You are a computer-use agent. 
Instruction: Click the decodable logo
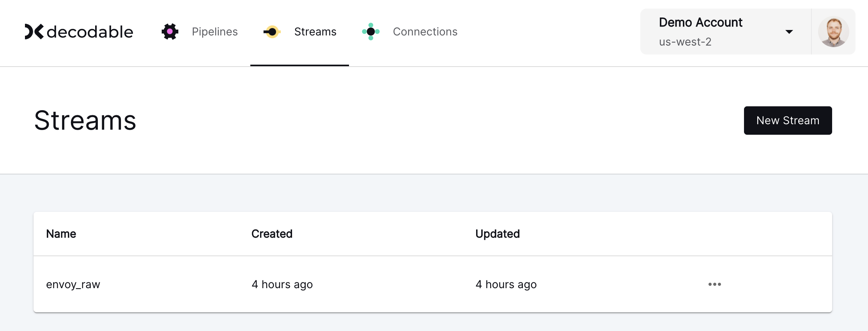79,32
